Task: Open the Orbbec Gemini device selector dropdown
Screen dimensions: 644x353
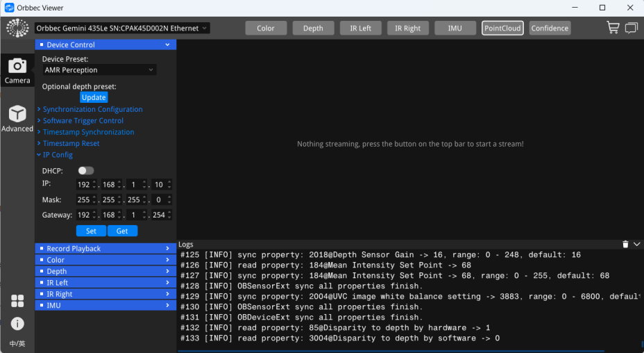Action: (x=122, y=28)
